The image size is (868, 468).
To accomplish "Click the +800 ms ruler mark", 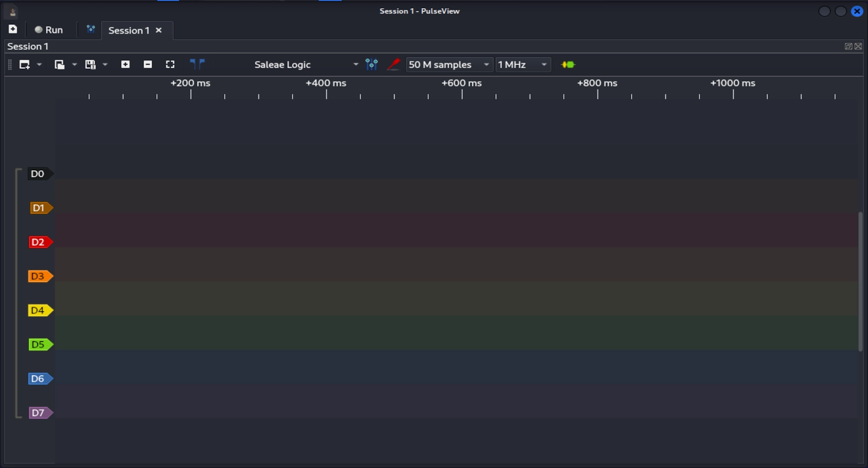I will pyautogui.click(x=597, y=84).
